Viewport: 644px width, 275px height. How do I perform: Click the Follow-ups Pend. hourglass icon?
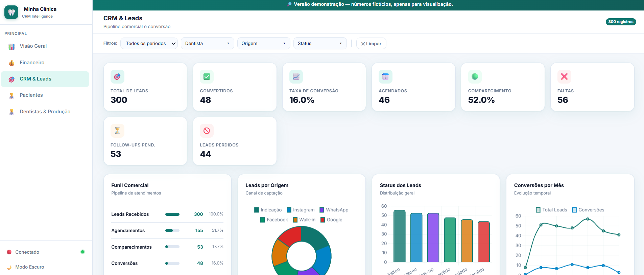[x=117, y=131]
